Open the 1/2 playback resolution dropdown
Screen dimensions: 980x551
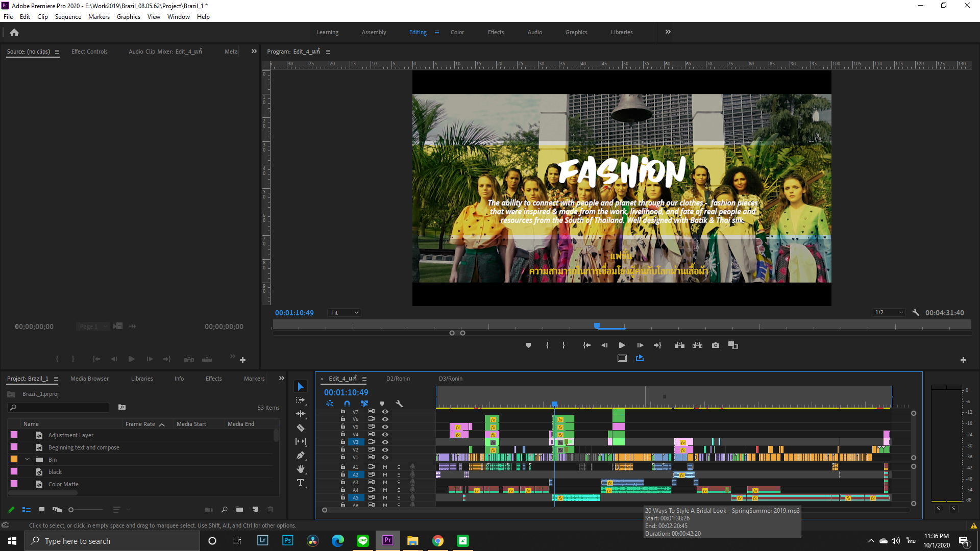[889, 312]
